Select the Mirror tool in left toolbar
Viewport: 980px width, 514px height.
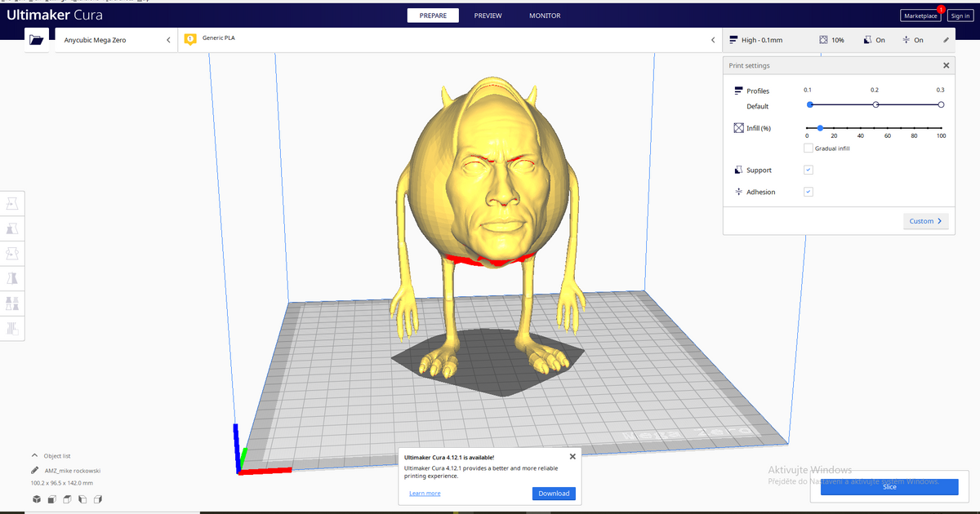coord(13,278)
